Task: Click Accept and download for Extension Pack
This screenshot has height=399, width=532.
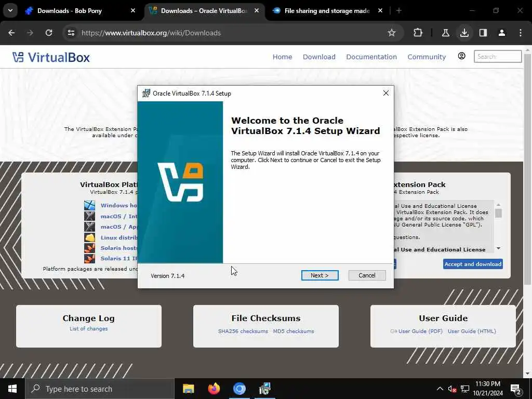Action: [473, 264]
